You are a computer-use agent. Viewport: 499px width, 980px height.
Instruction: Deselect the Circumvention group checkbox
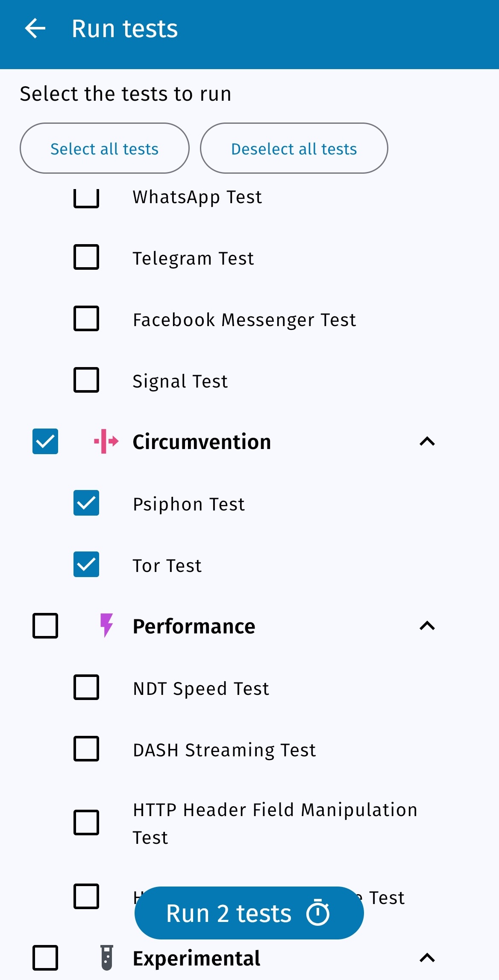[x=45, y=441]
